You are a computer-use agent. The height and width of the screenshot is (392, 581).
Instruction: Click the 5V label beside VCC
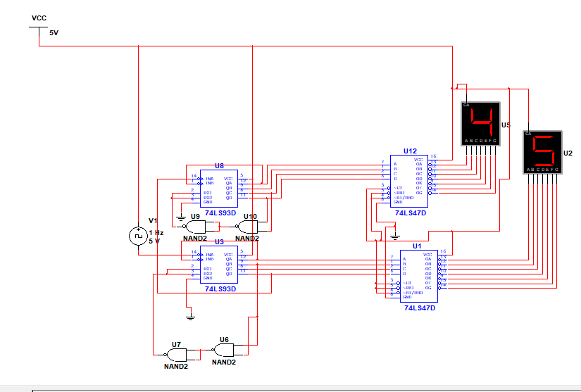(x=54, y=32)
